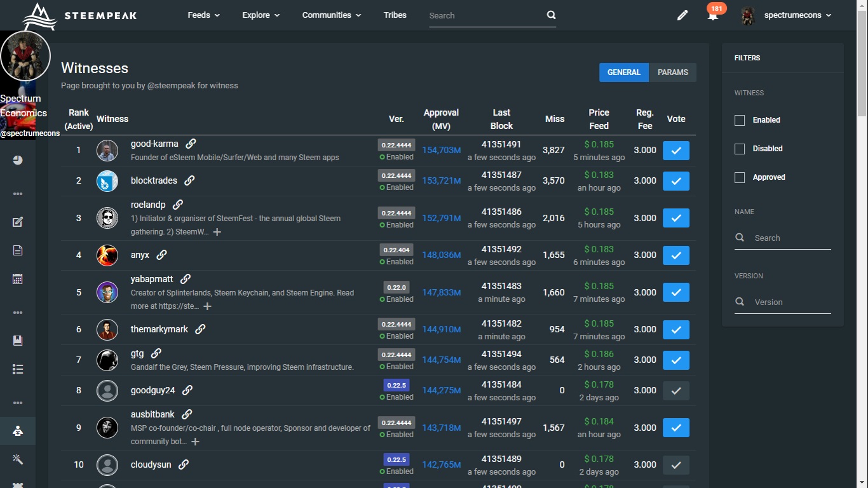Click the link icon beside roelandp
The image size is (868, 488).
pos(178,205)
